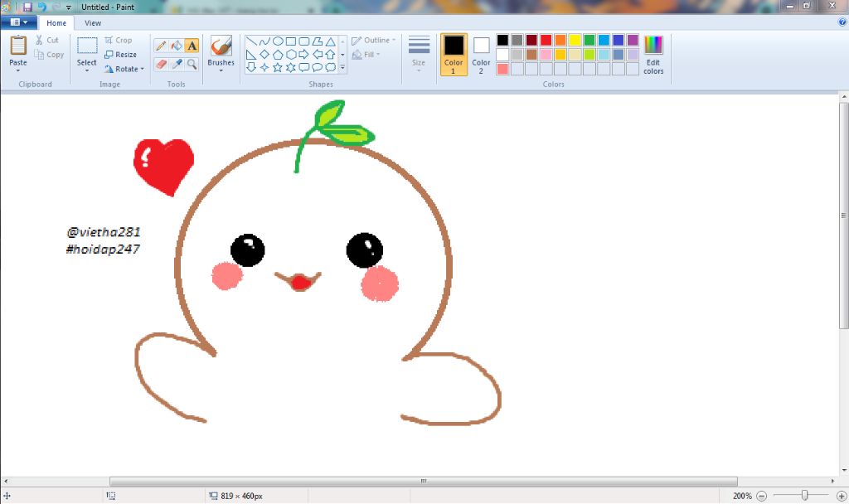Choose the Curve shape

point(264,41)
